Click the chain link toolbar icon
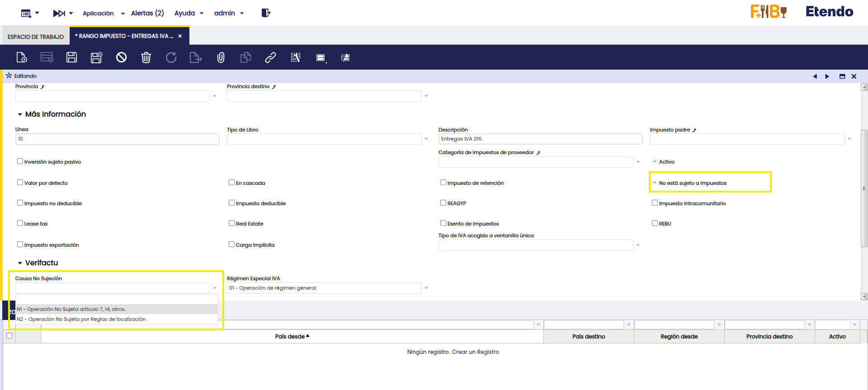 point(270,57)
